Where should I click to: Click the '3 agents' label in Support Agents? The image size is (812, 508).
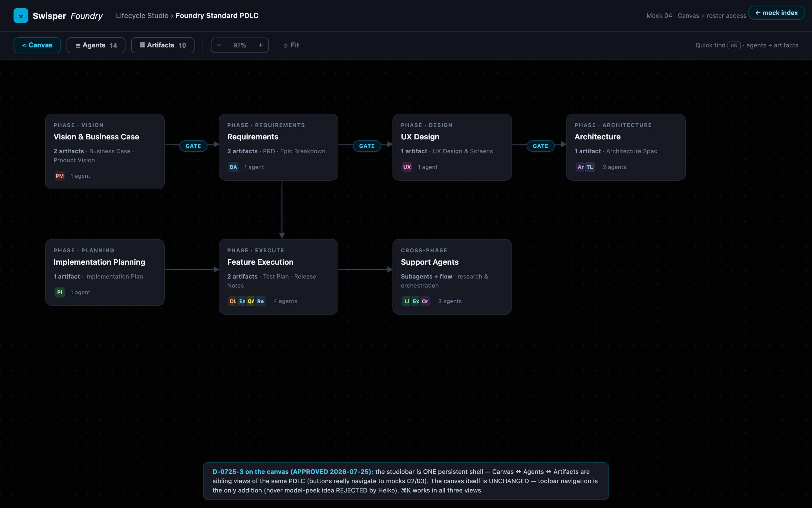tap(450, 301)
